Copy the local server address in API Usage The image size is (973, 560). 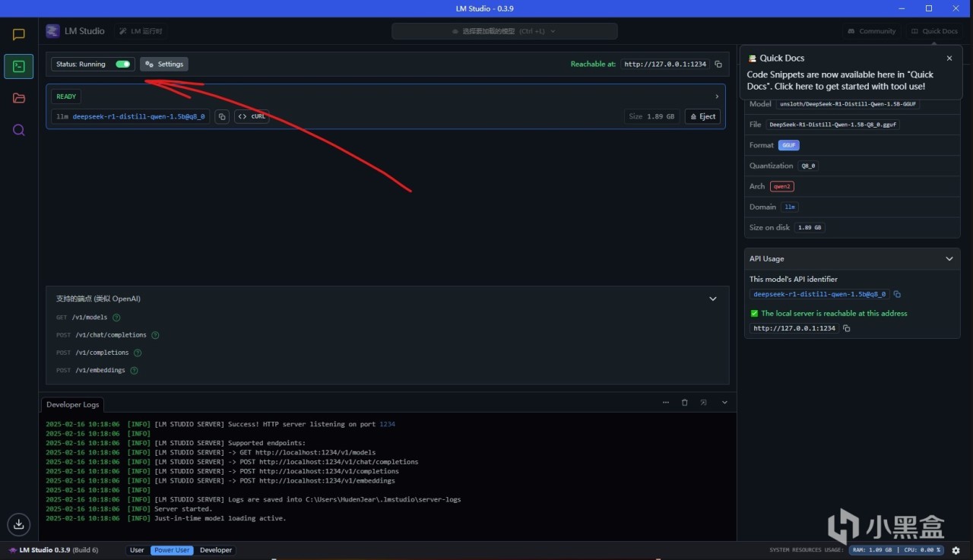pos(847,328)
